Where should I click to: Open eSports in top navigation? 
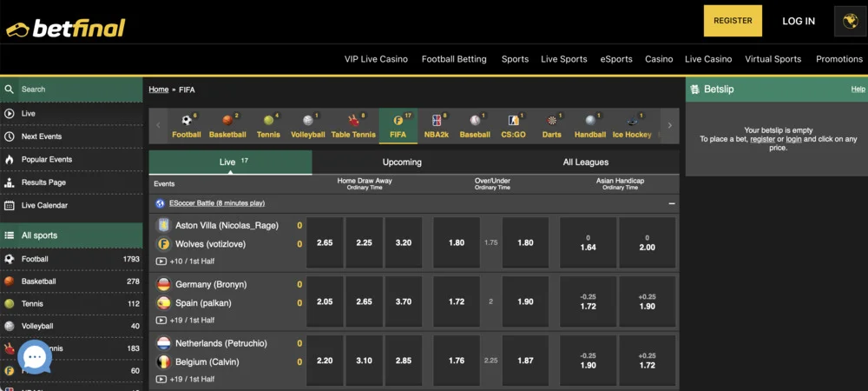tap(616, 59)
